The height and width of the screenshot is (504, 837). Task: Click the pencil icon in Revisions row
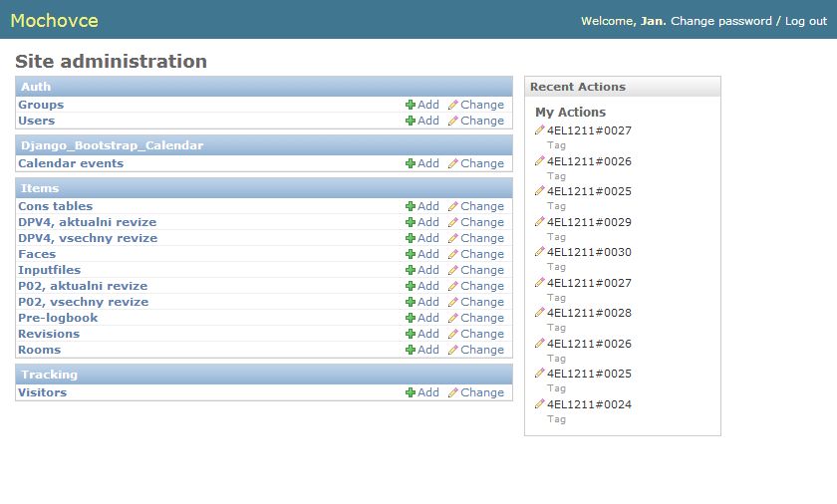pos(453,334)
